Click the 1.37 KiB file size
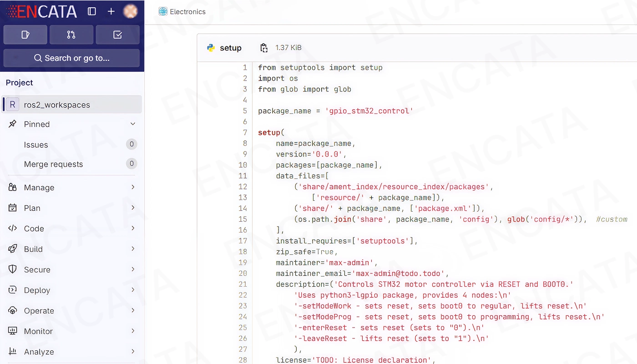The width and height of the screenshot is (637, 364). click(288, 48)
